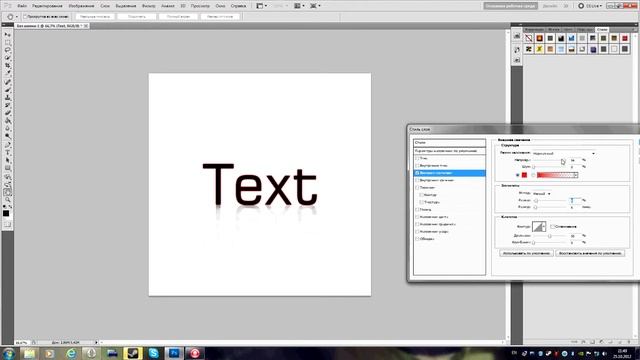Enable the Внутреннее свечение checkbox
The image size is (640, 360).
[x=417, y=180]
